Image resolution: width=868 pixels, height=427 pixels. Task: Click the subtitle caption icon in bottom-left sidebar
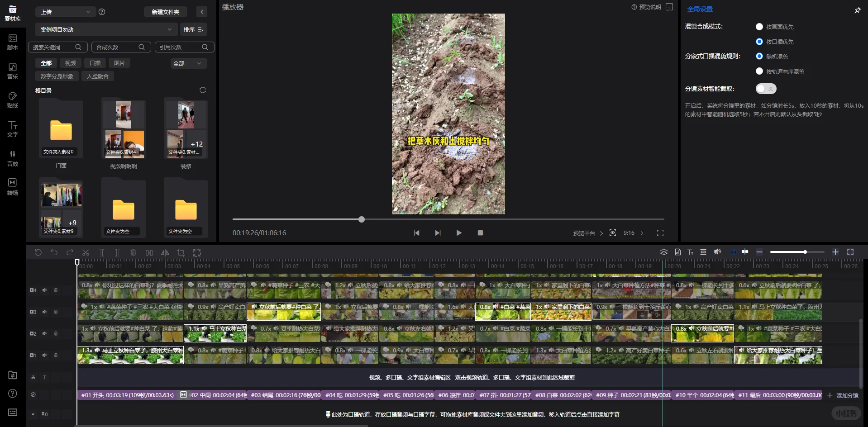coord(13,412)
